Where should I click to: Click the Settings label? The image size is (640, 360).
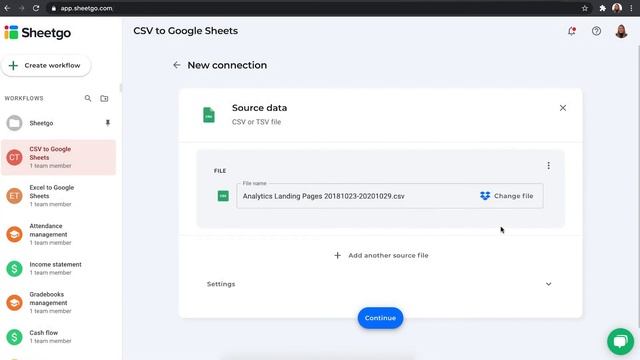[x=221, y=284]
